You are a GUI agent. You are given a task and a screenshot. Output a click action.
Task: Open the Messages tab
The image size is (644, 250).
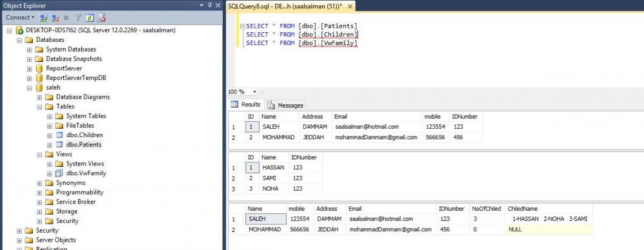(x=285, y=105)
